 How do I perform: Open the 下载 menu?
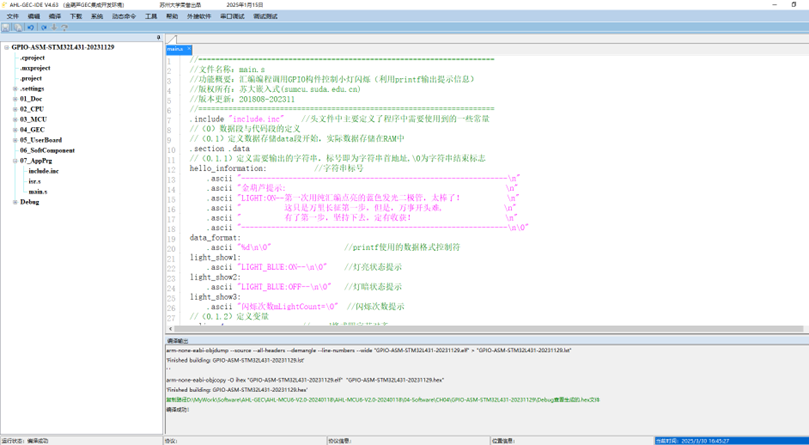pyautogui.click(x=76, y=17)
